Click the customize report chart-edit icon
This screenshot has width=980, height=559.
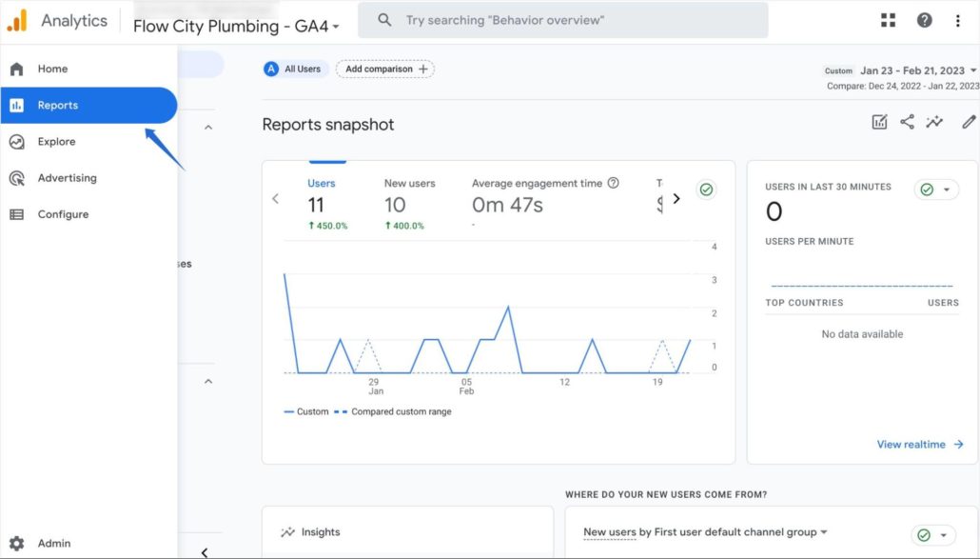point(879,122)
